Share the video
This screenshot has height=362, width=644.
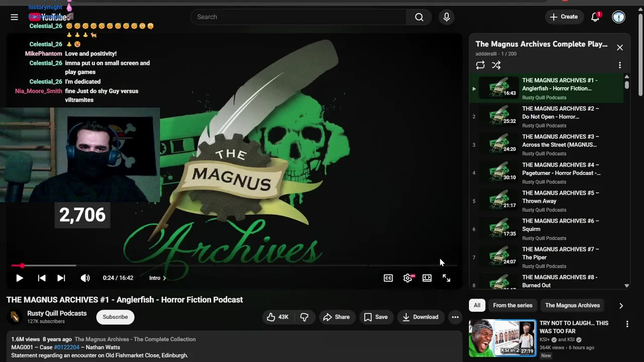[337, 317]
